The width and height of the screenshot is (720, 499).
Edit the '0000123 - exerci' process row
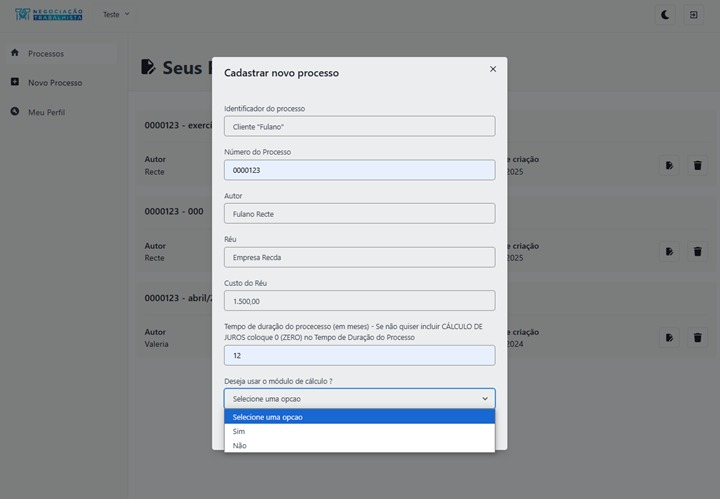pos(669,165)
